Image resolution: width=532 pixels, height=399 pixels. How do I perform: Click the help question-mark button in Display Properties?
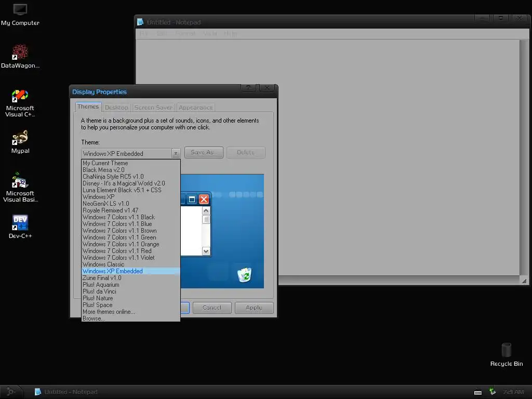pyautogui.click(x=248, y=88)
